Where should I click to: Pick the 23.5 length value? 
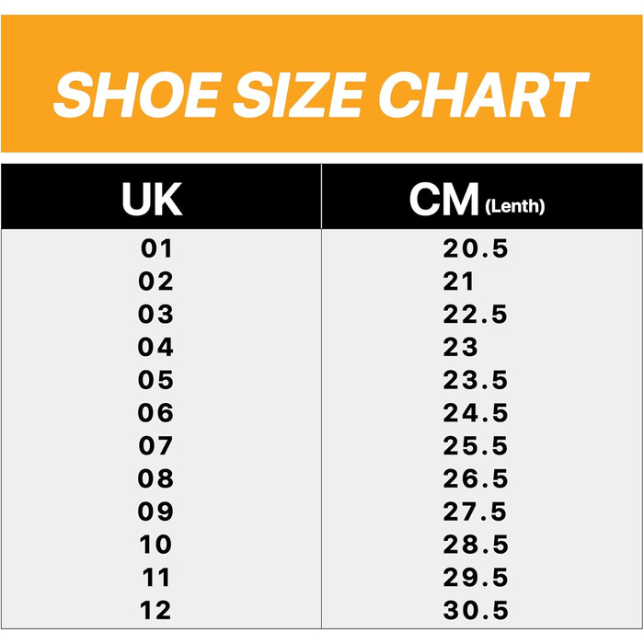476,380
